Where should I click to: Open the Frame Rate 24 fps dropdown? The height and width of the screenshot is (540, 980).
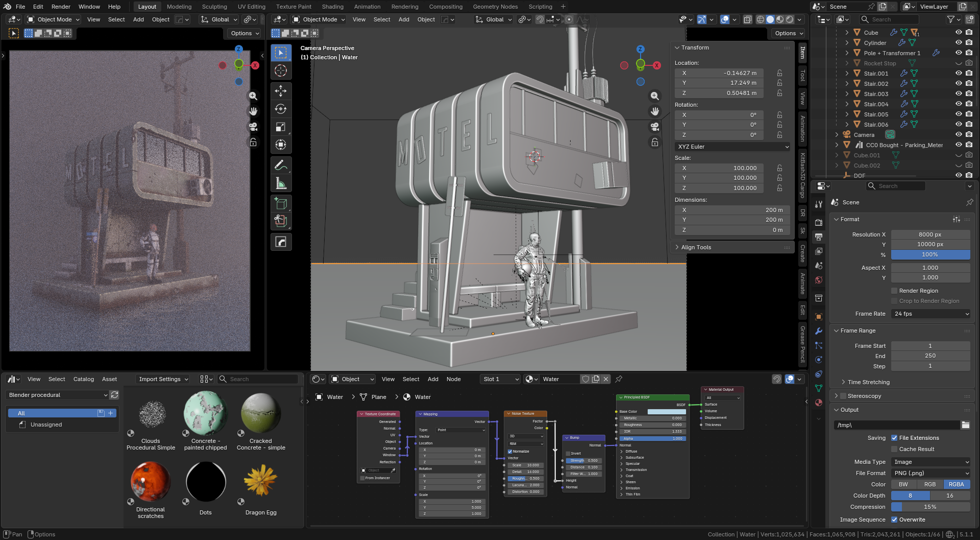pyautogui.click(x=930, y=314)
